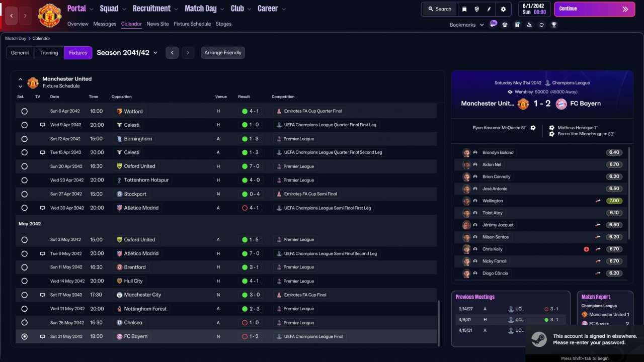644x362 pixels.
Task: Click the Emirates FA Cup Final competition icon
Action: (x=279, y=295)
